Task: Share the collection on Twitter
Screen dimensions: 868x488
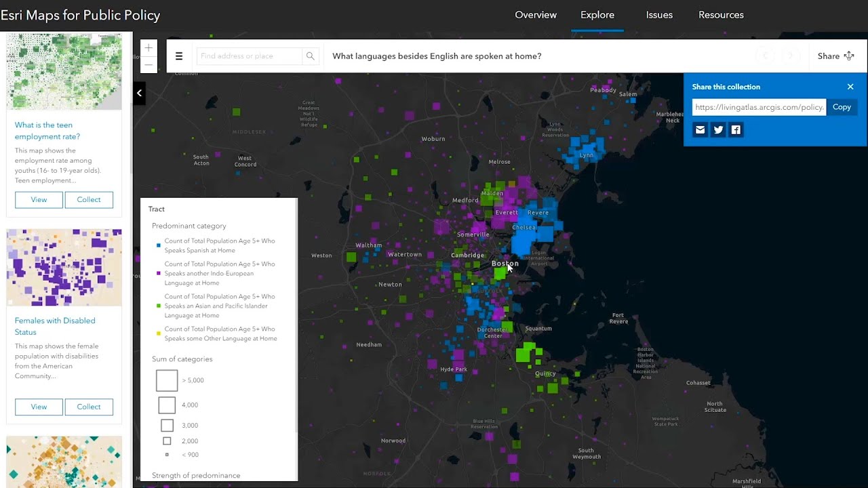Action: tap(718, 129)
